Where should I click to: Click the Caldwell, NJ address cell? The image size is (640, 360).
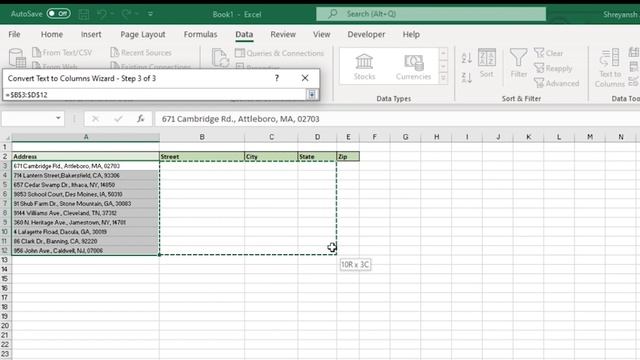click(86, 251)
